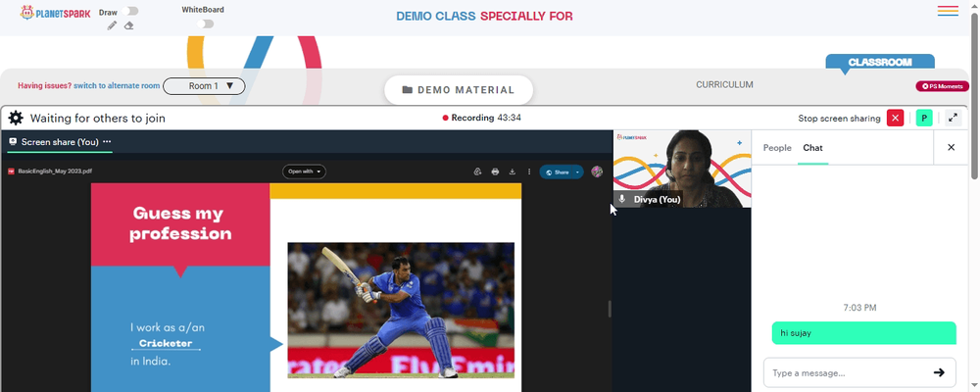Toggle the Draw switch

(130, 11)
